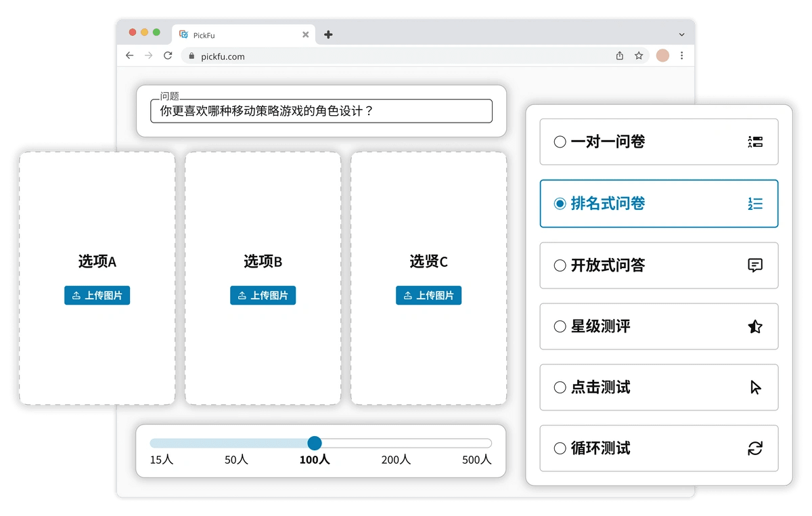This screenshot has width=812, height=516.
Task: Close the PickFu tab
Action: click(x=305, y=35)
